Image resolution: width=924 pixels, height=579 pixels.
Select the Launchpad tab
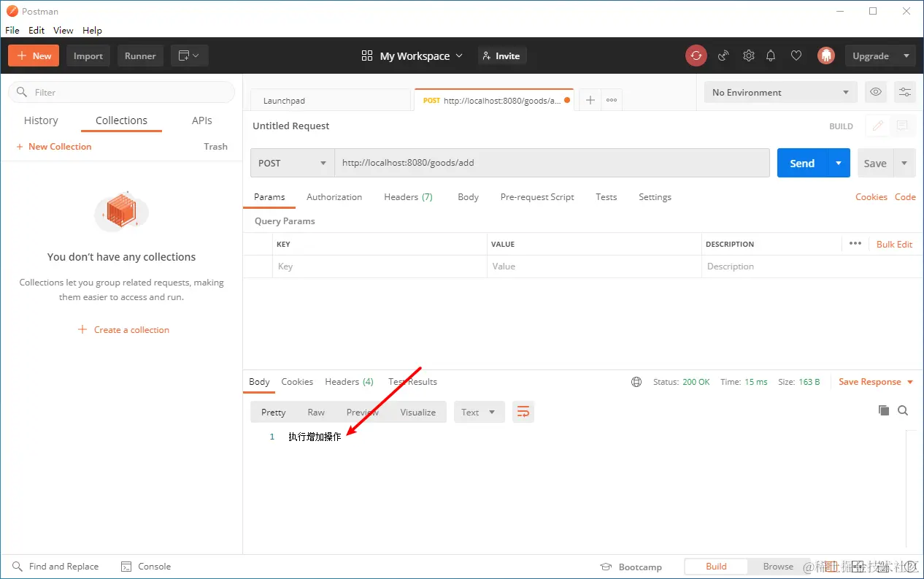pos(331,101)
